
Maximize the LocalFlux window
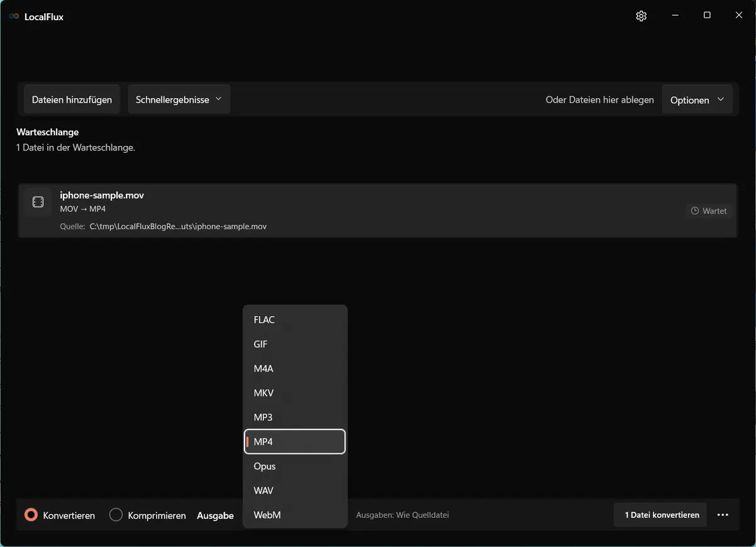[x=707, y=16]
